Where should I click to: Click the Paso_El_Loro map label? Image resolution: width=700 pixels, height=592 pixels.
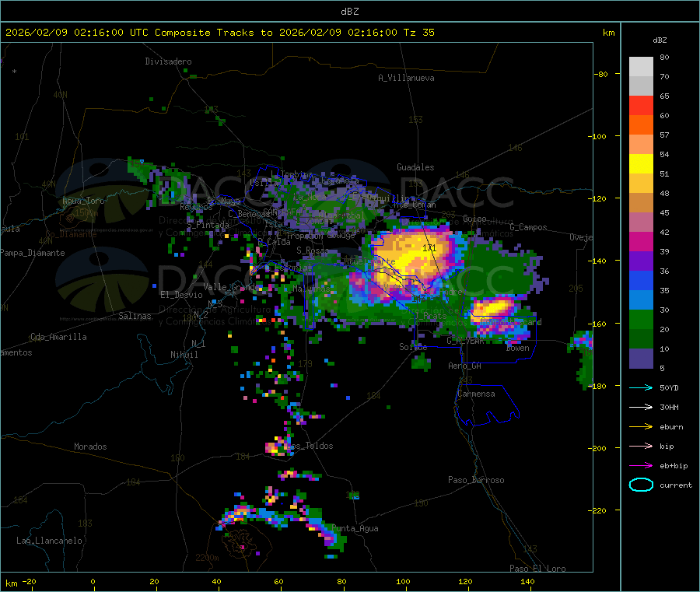[537, 569]
